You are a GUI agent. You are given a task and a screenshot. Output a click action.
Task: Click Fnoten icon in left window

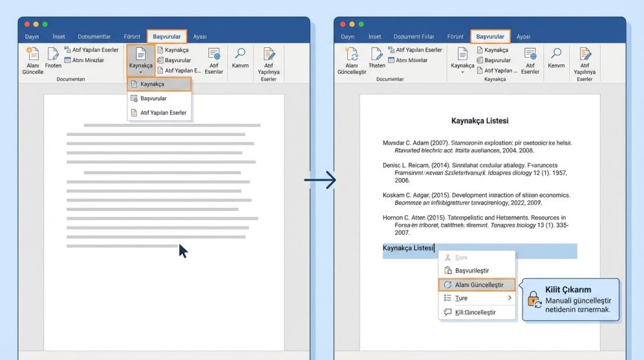[x=53, y=54]
